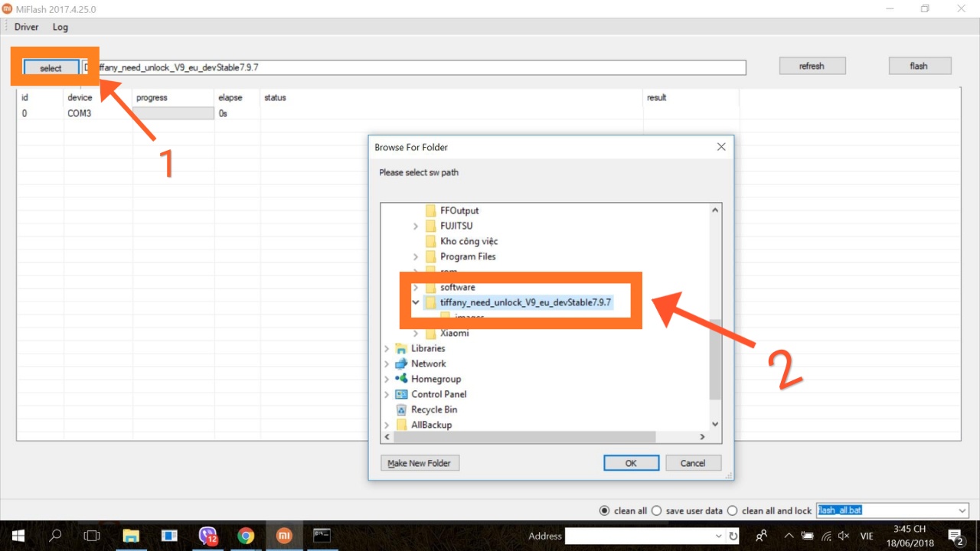This screenshot has width=980, height=551.
Task: Launch Google Chrome from the taskbar
Action: click(x=245, y=536)
